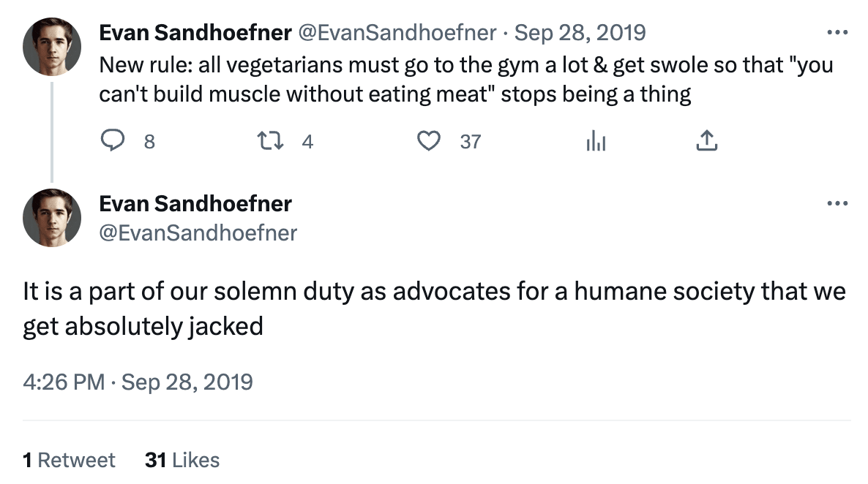
Task: View the 31 Likes list
Action: coord(182,460)
